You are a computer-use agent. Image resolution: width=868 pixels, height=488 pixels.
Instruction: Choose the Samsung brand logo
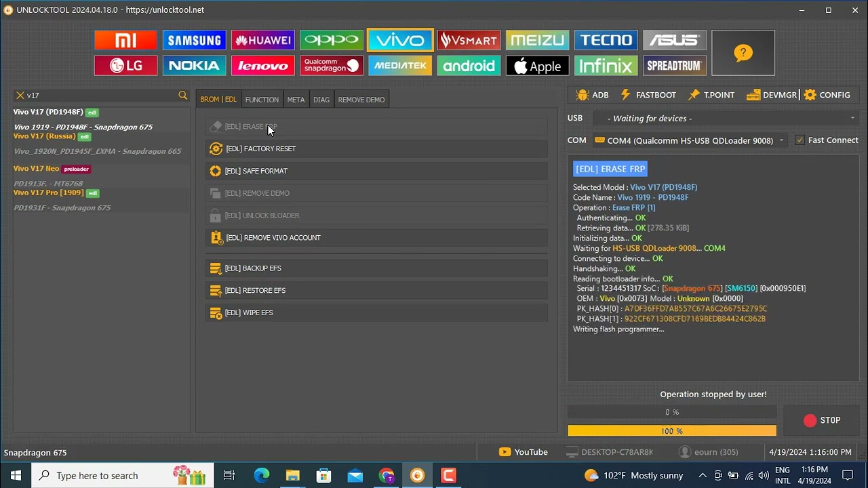194,40
